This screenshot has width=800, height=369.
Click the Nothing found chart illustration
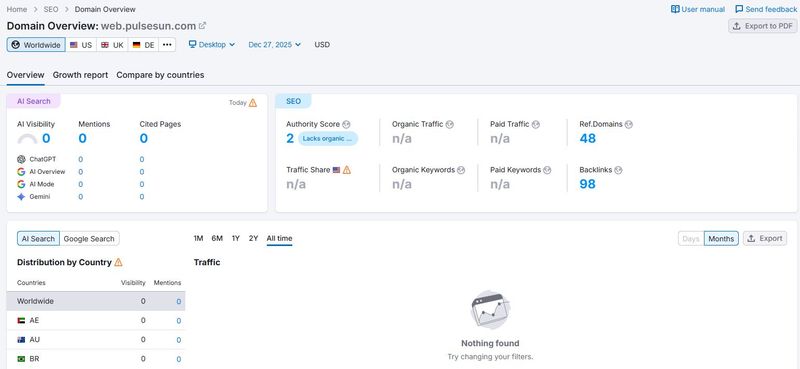[x=491, y=309]
